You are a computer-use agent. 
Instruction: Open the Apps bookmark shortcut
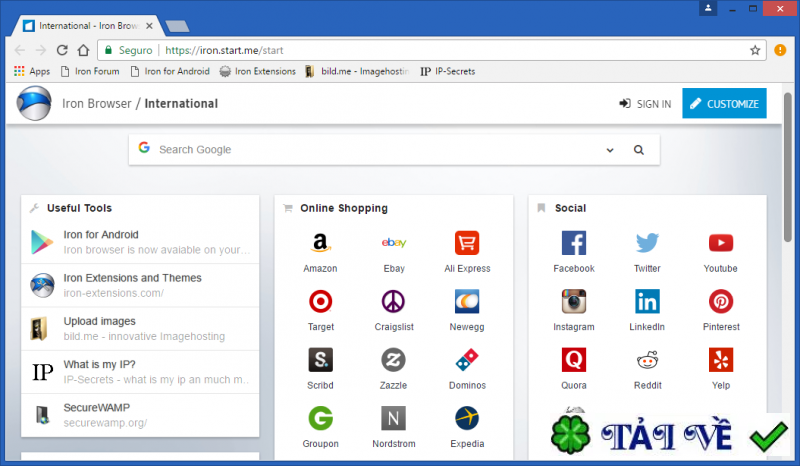pyautogui.click(x=32, y=71)
